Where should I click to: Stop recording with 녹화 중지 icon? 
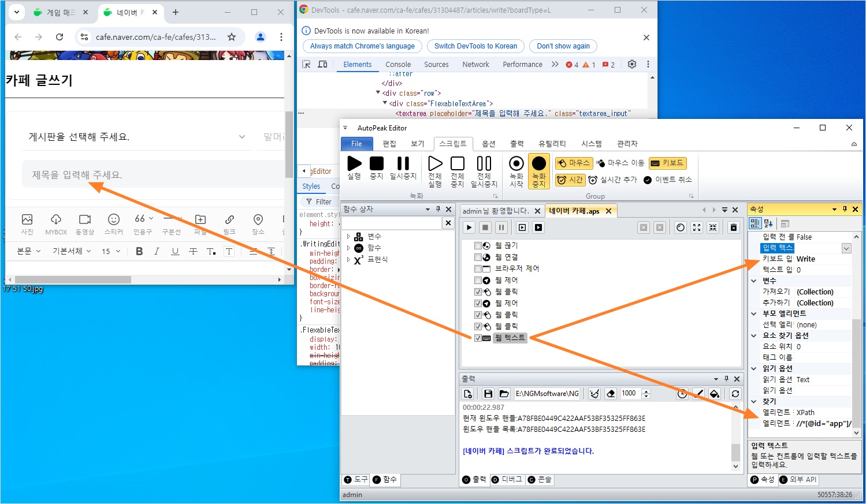point(539,163)
